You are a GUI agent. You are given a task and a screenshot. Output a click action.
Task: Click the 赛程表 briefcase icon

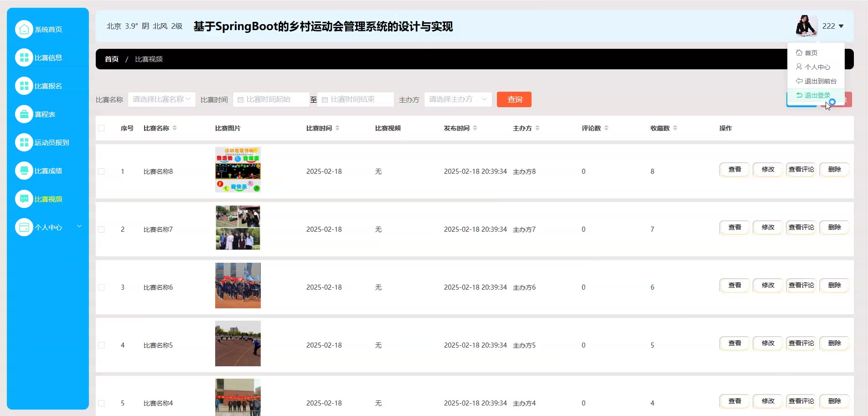(x=24, y=114)
